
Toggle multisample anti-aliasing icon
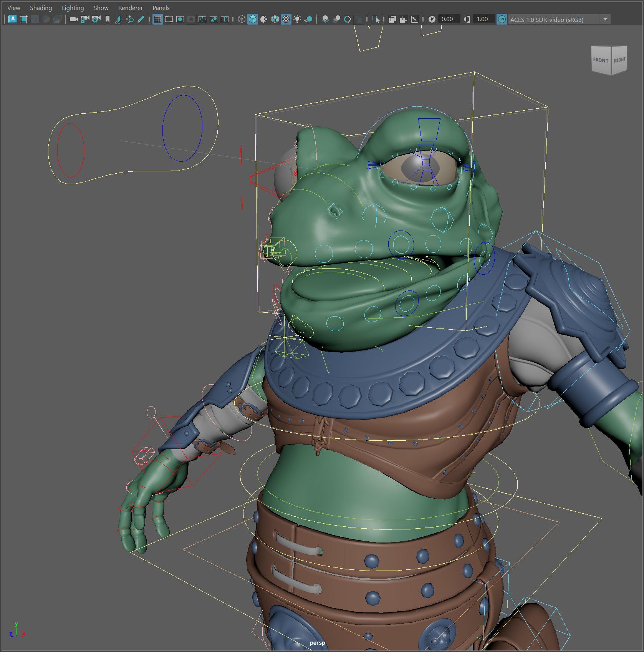click(348, 19)
